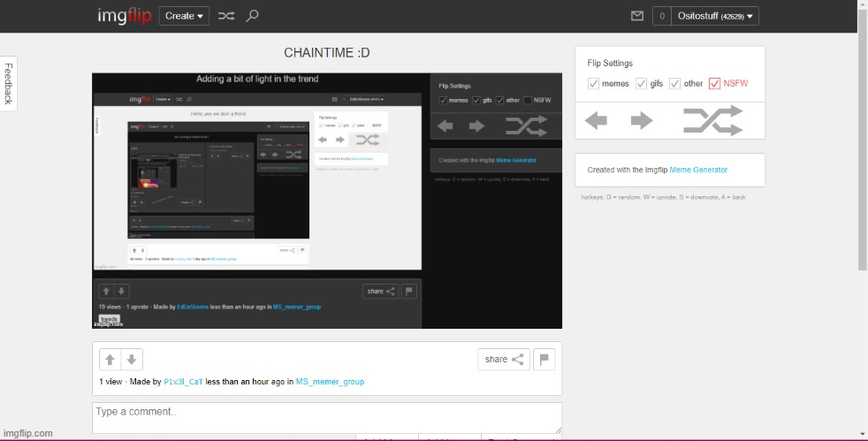
Task: Open the Create dropdown menu
Action: coord(184,16)
